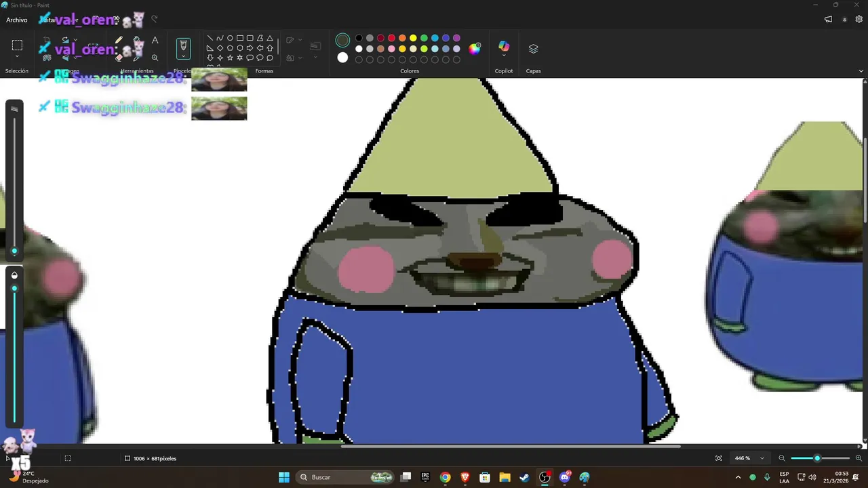Expand the ribbon collapse chevron
The height and width of the screenshot is (488, 868).
pyautogui.click(x=861, y=70)
